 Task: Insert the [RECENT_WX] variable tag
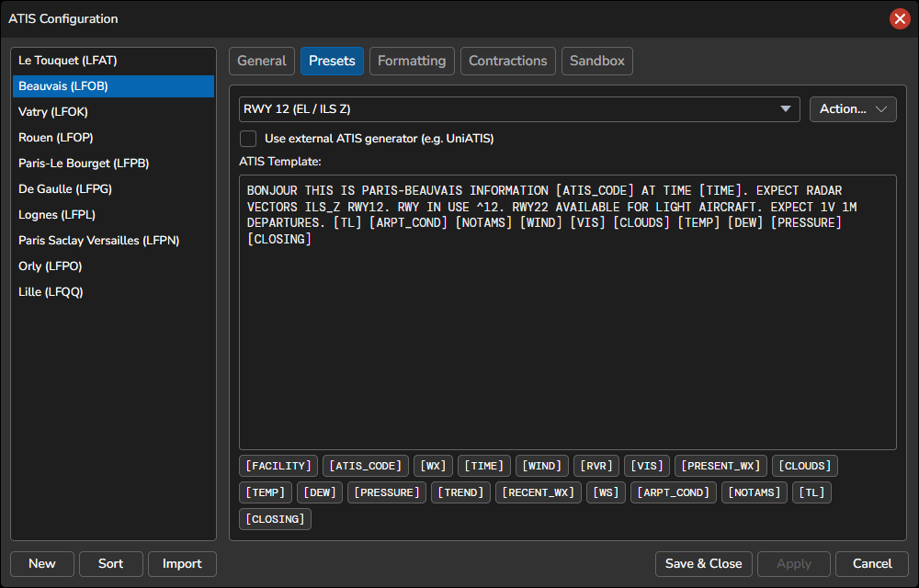click(x=539, y=492)
